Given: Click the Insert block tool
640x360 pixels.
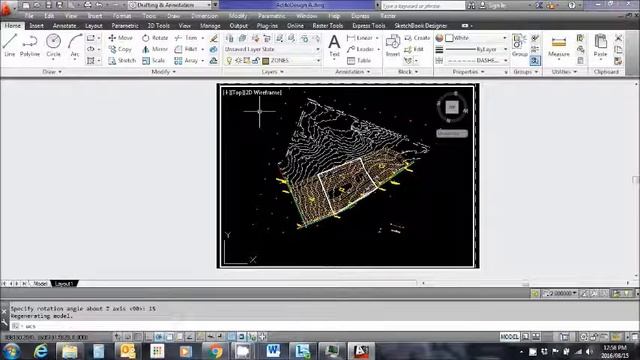Looking at the screenshot, I should click(x=393, y=45).
